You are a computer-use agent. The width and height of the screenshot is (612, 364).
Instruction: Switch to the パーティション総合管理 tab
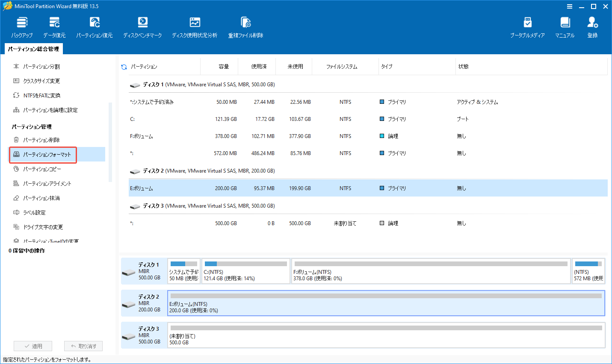33,49
